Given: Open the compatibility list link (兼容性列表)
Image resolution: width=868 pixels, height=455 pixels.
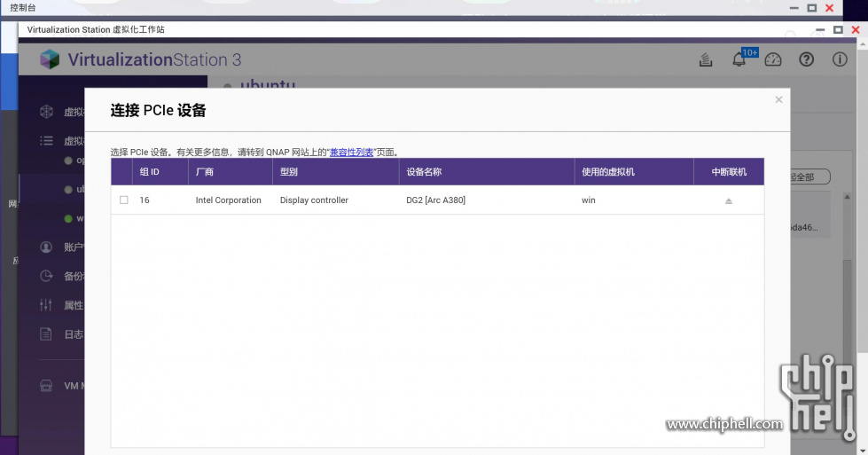Looking at the screenshot, I should (351, 153).
